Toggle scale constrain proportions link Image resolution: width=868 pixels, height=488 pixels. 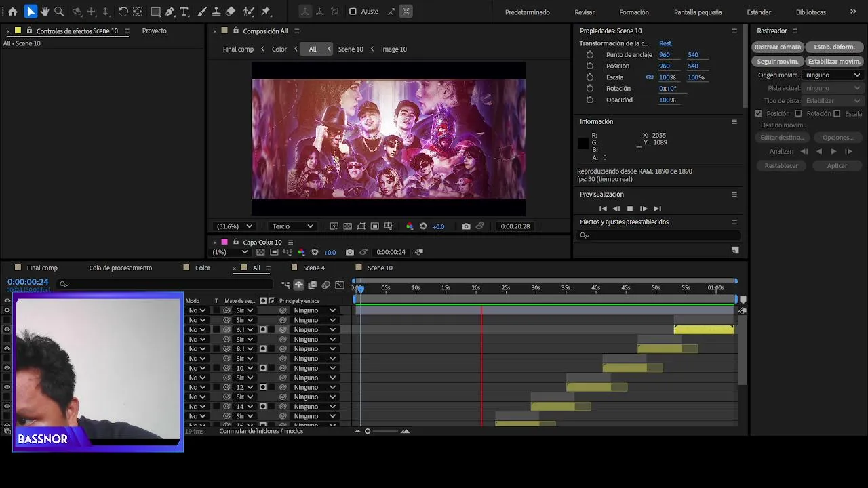click(650, 77)
